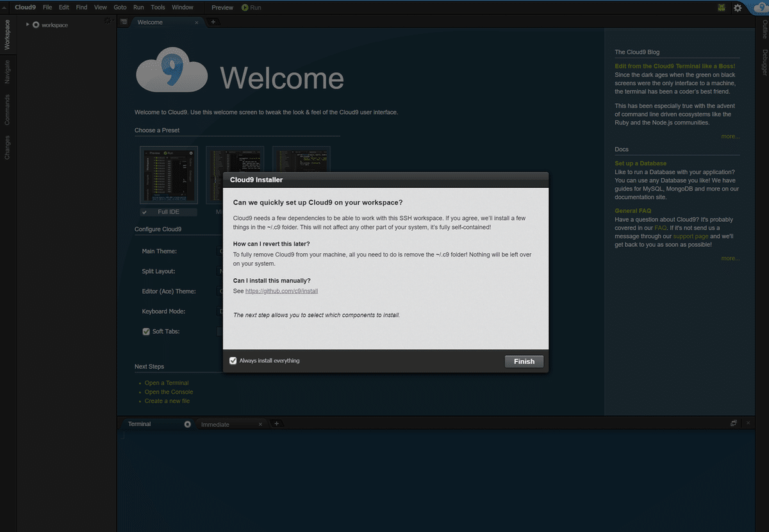Image resolution: width=769 pixels, height=532 pixels.
Task: Click the Create a new file link
Action: click(167, 401)
